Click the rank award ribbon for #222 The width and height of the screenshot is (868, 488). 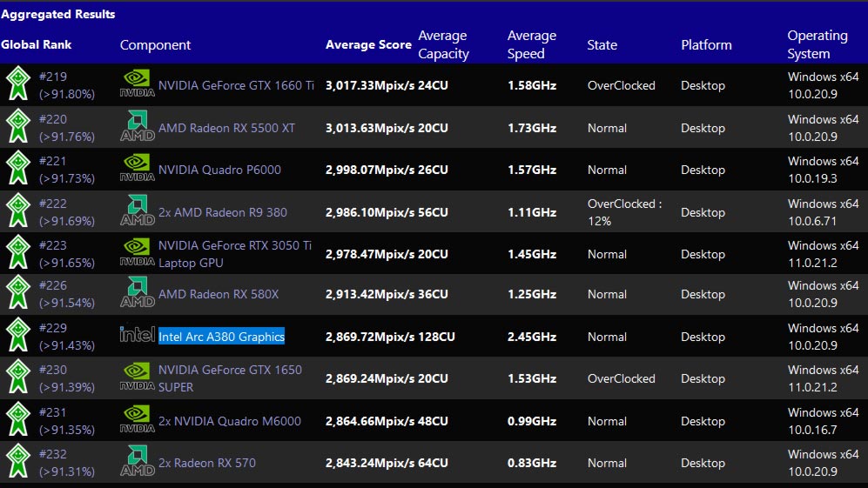click(x=18, y=211)
